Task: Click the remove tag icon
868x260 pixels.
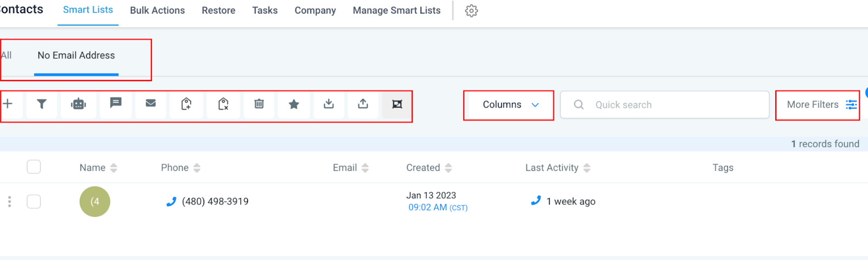Action: tap(223, 104)
